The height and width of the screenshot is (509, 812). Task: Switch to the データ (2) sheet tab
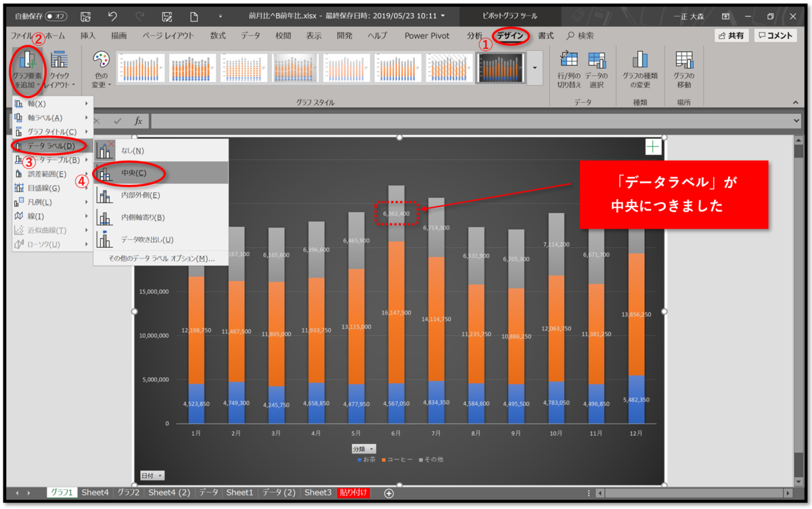click(x=279, y=493)
